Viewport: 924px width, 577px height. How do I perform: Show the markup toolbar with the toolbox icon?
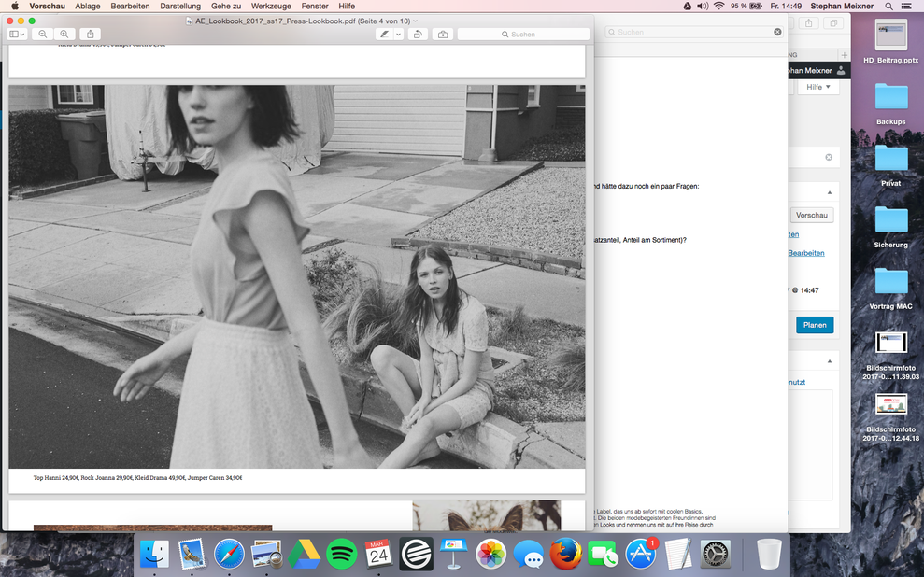pyautogui.click(x=443, y=35)
